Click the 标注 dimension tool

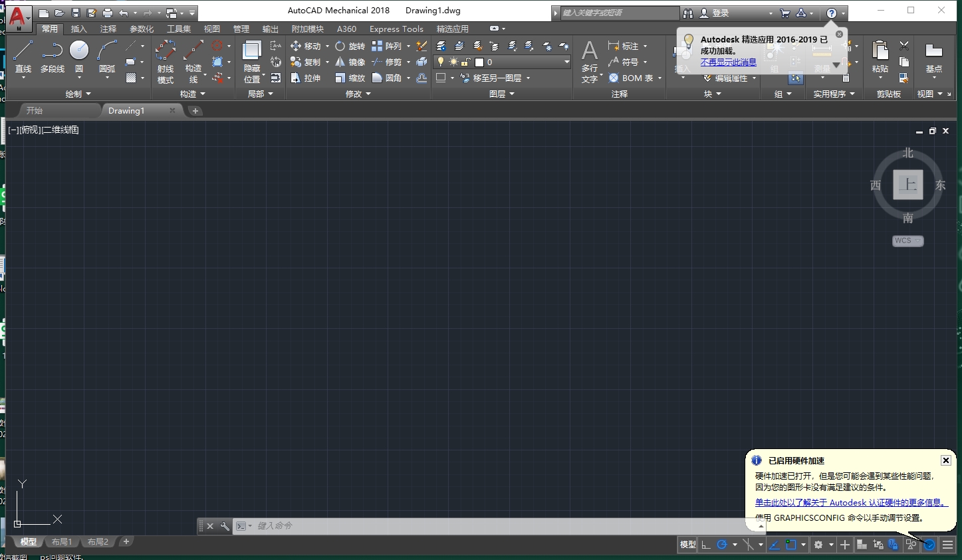(x=624, y=46)
